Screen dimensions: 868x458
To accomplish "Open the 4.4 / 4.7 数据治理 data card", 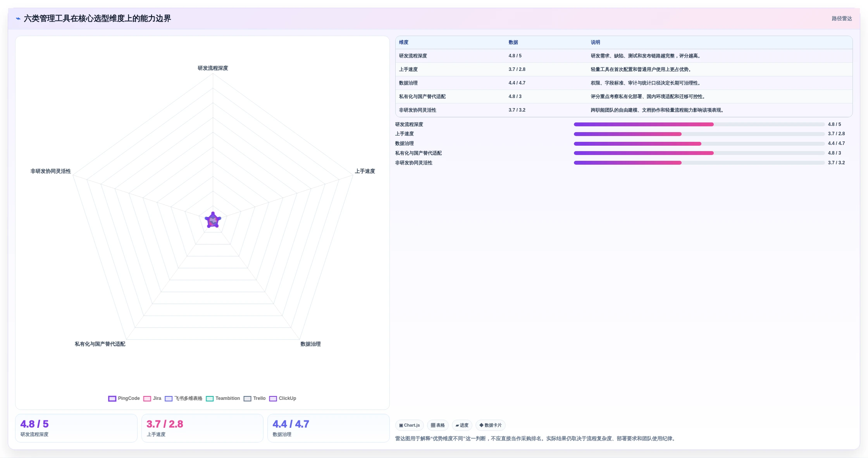I will pyautogui.click(x=328, y=428).
